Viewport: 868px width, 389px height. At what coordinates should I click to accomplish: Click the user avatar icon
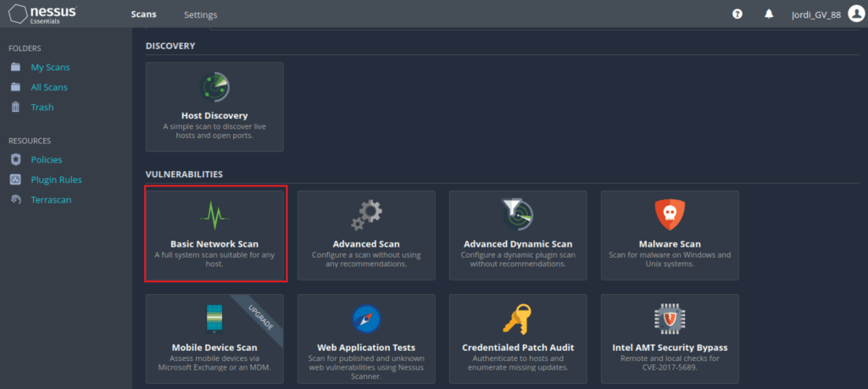[856, 14]
